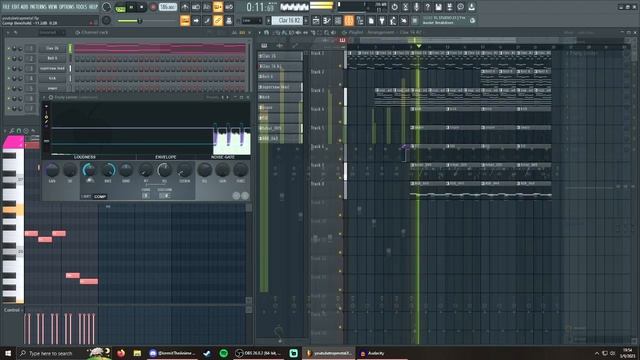Click piano roll magnet snap icon
This screenshot has width=640, height=360.
(19, 131)
